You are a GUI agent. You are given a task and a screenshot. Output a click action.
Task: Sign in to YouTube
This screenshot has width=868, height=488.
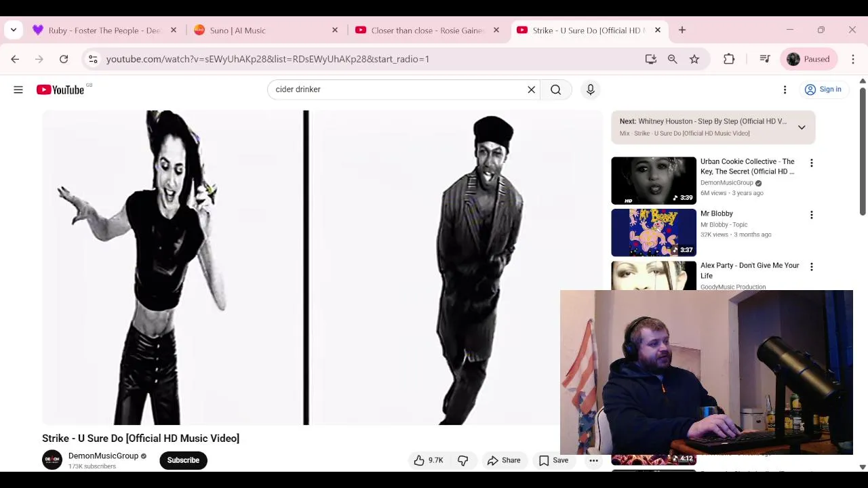click(823, 89)
